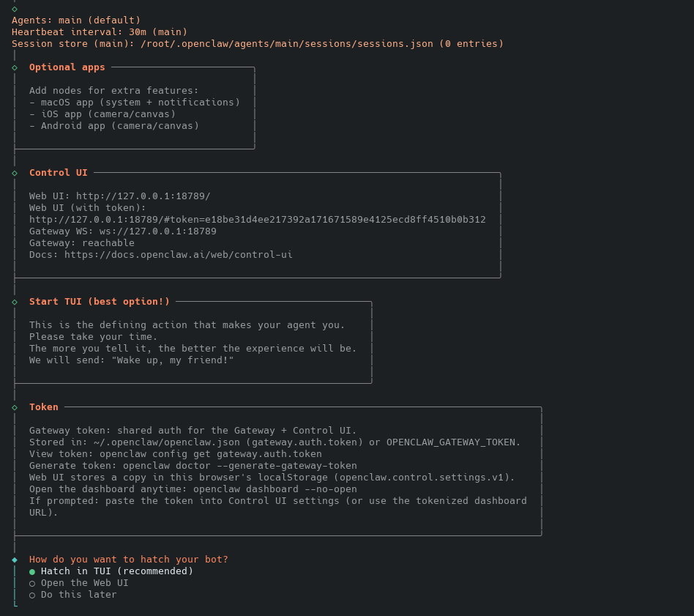Click the diamond marker beside Start TUI
This screenshot has height=616, width=694.
[x=15, y=302]
